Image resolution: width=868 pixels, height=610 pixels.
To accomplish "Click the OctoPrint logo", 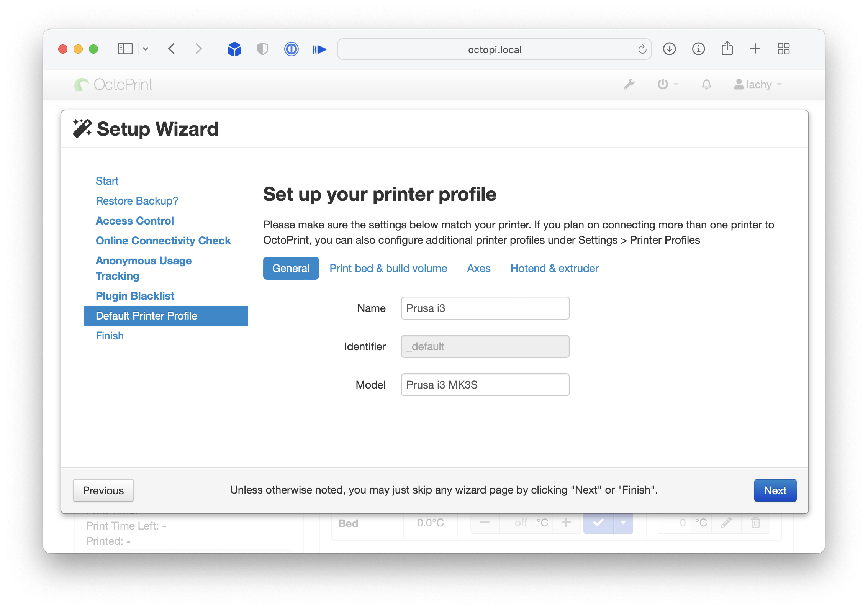I will pos(113,84).
